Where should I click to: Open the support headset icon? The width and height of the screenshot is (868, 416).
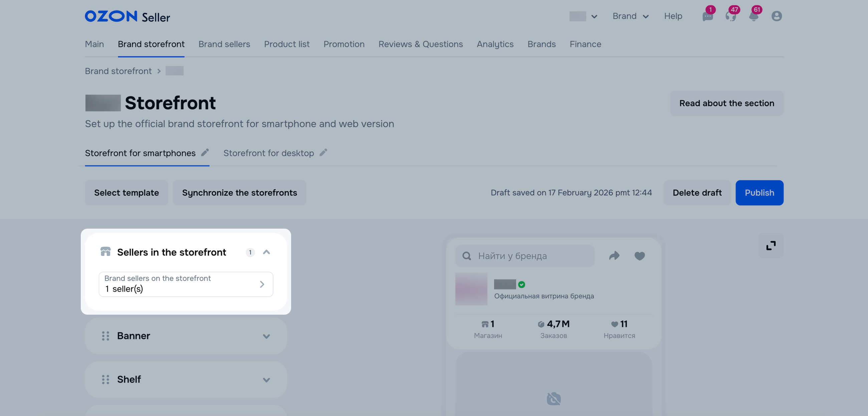[x=730, y=16]
